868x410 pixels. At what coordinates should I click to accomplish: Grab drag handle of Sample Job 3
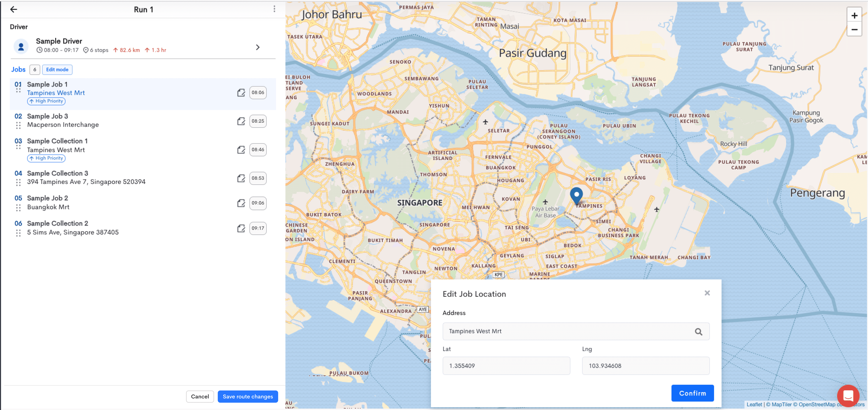(x=18, y=125)
